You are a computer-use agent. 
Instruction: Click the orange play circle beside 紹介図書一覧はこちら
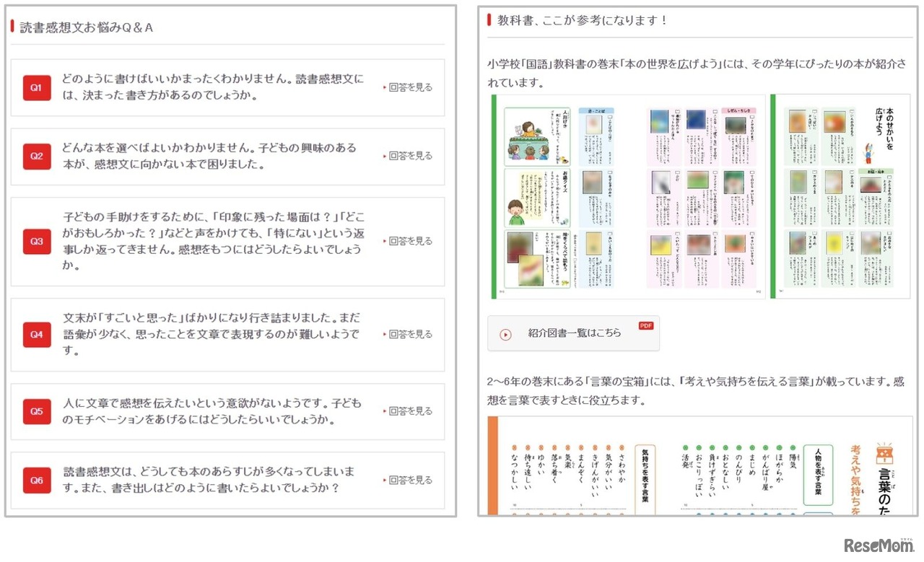(505, 335)
